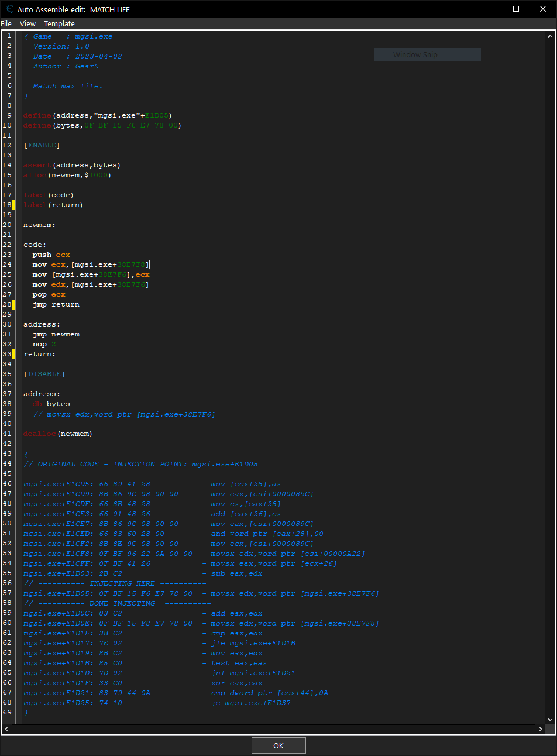Click the [DISABLE] section header line

point(44,374)
